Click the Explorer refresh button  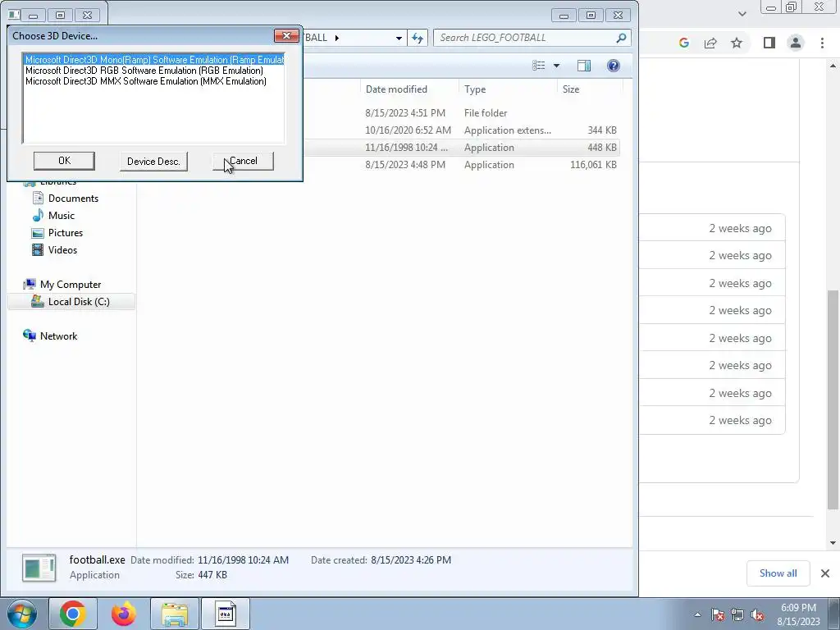click(x=418, y=38)
